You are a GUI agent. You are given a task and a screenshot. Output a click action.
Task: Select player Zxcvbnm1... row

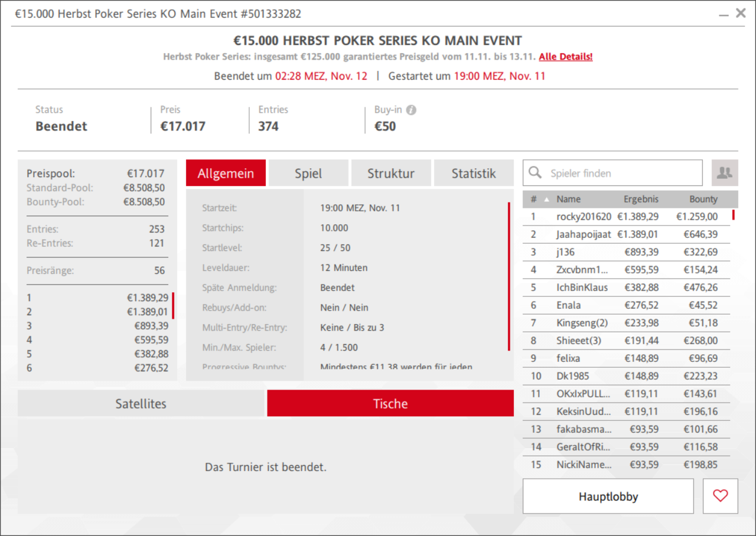[626, 270]
